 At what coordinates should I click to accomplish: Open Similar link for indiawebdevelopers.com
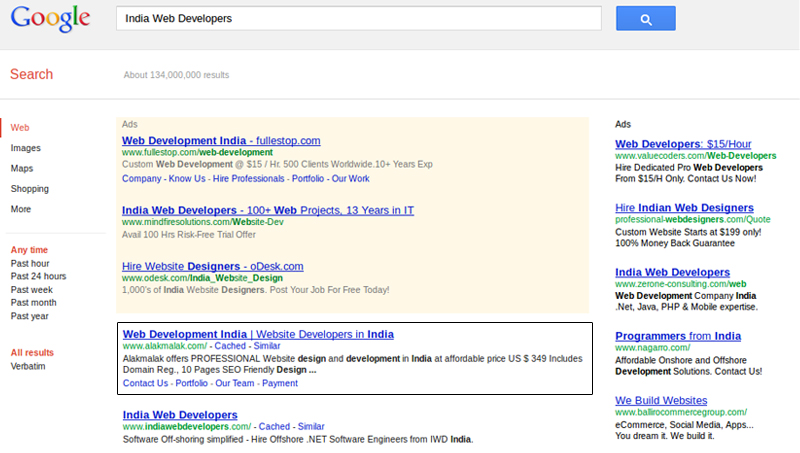(x=311, y=426)
